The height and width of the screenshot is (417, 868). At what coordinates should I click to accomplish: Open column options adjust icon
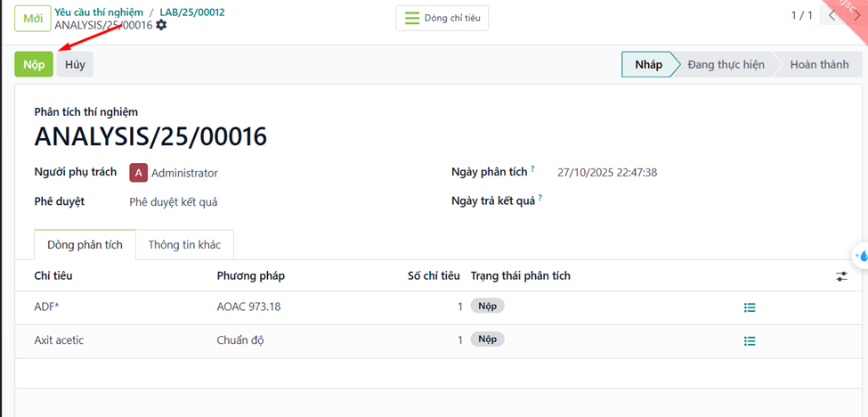pyautogui.click(x=841, y=276)
